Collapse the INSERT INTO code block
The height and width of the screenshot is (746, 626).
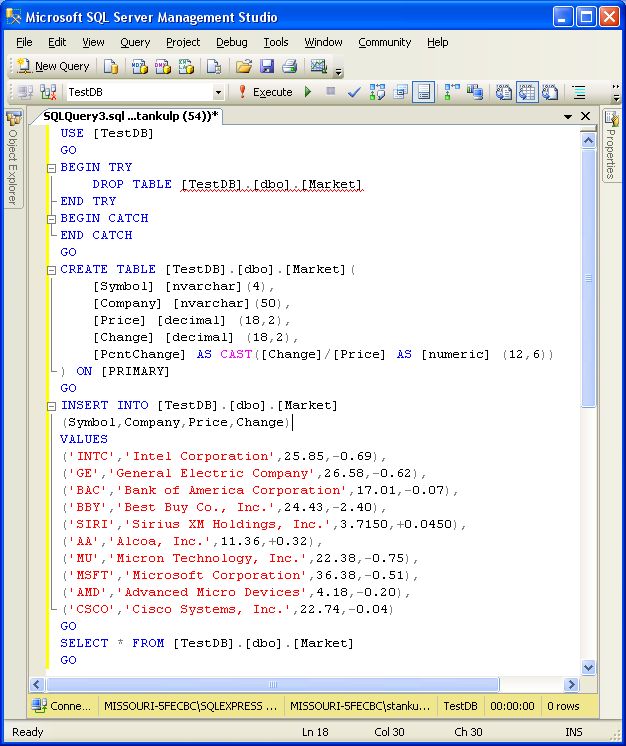point(51,406)
